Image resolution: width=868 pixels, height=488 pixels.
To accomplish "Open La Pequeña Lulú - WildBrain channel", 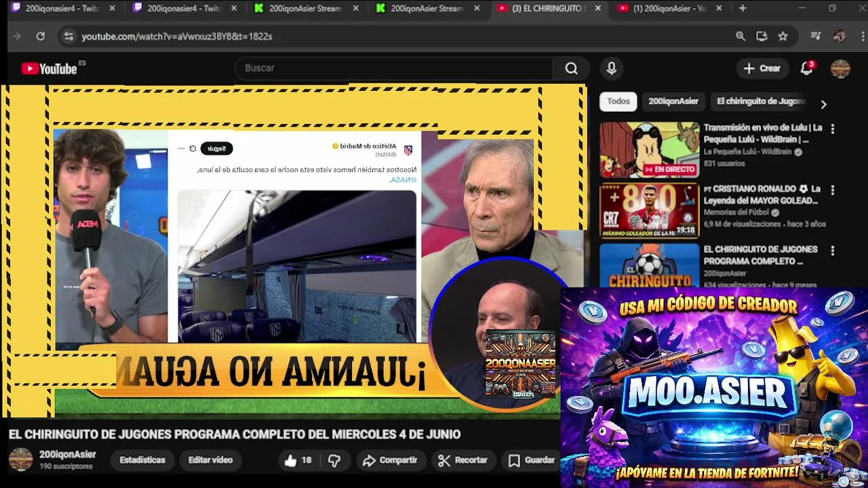I will (747, 152).
